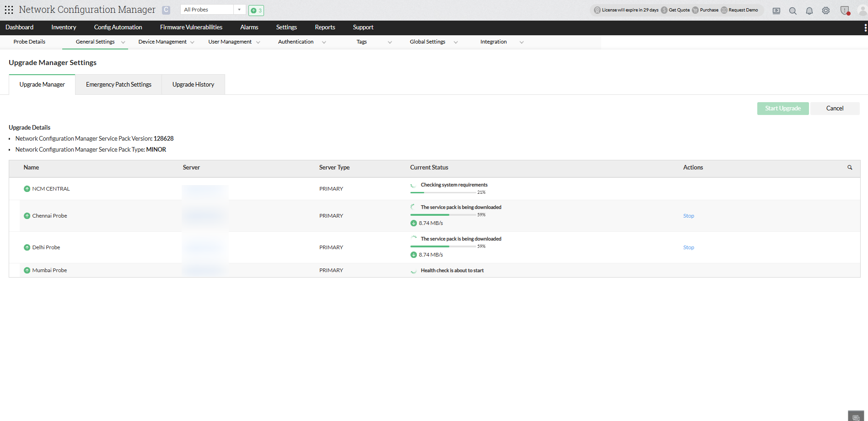Click the green status icon beside Mumbai Probe
Viewport: 868px width, 421px height.
tap(27, 270)
